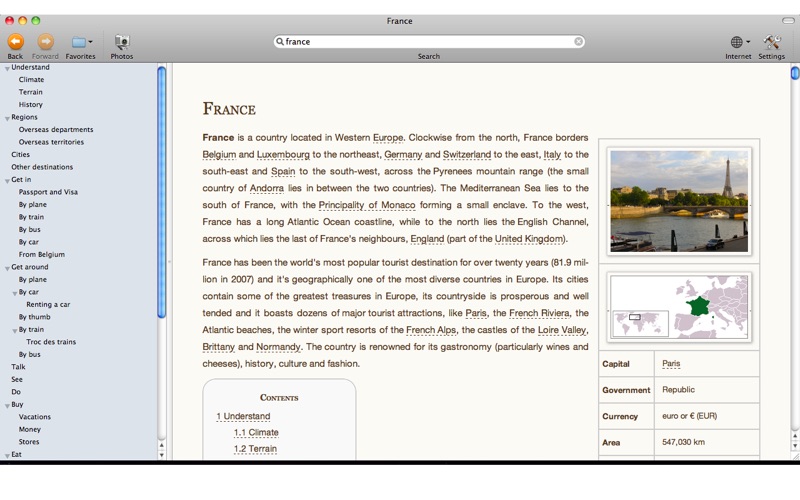
Task: Click the France location map image
Action: coord(679,307)
